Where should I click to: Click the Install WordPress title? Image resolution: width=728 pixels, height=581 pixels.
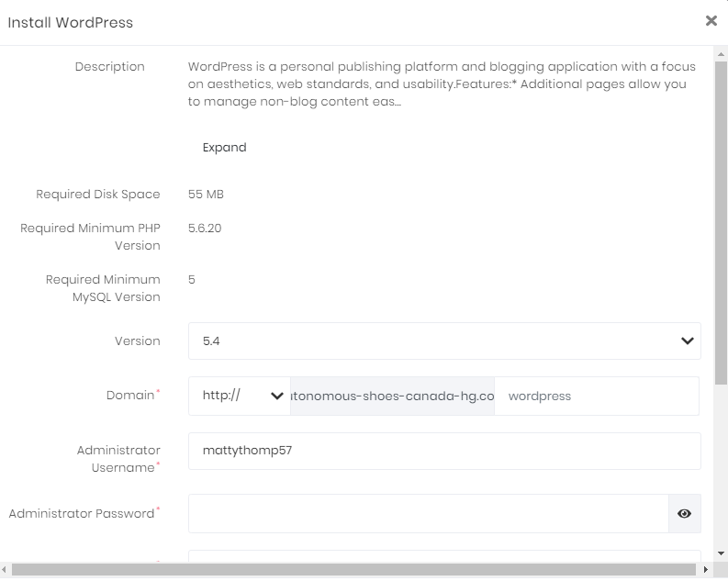[71, 22]
